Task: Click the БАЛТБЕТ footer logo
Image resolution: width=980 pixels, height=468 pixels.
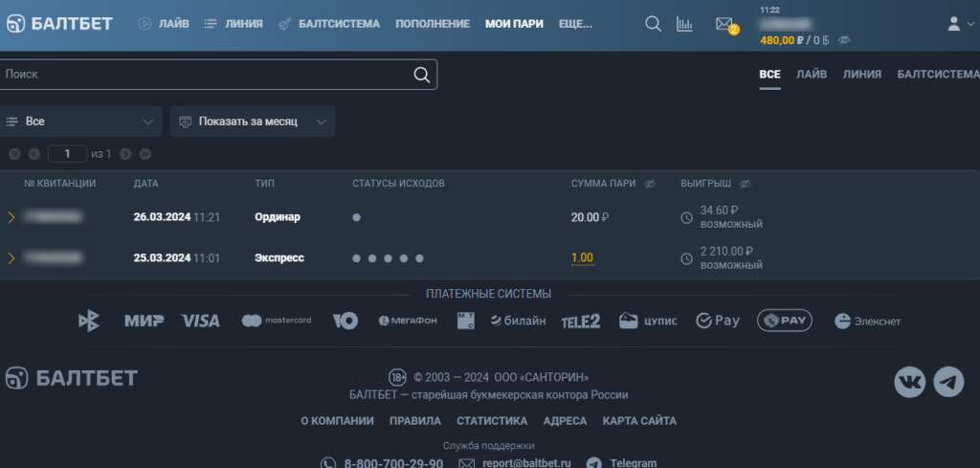Action: pos(72,378)
